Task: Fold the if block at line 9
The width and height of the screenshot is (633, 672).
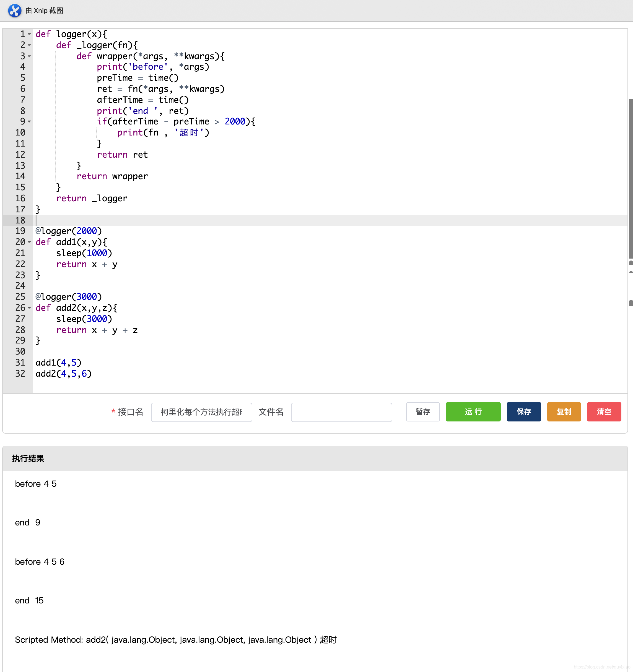Action: pyautogui.click(x=29, y=121)
